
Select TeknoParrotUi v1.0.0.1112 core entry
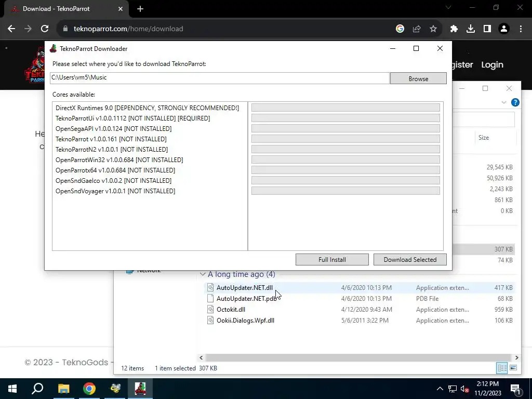click(x=132, y=118)
